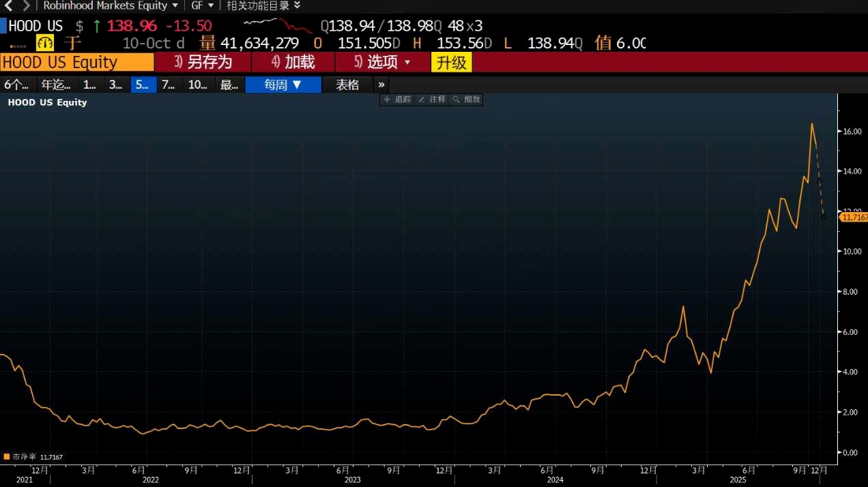The image size is (868, 487).
Task: Select the 3-year range tab
Action: point(116,85)
